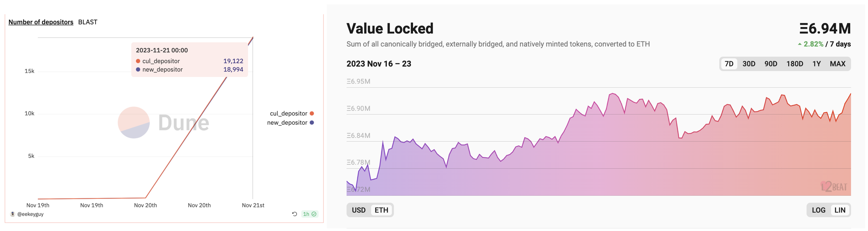Show the MAX time range
Image resolution: width=868 pixels, height=231 pixels.
click(837, 64)
